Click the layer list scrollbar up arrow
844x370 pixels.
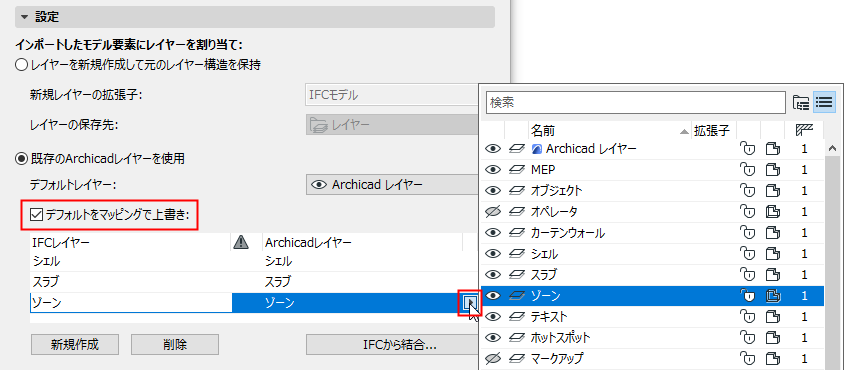click(832, 149)
